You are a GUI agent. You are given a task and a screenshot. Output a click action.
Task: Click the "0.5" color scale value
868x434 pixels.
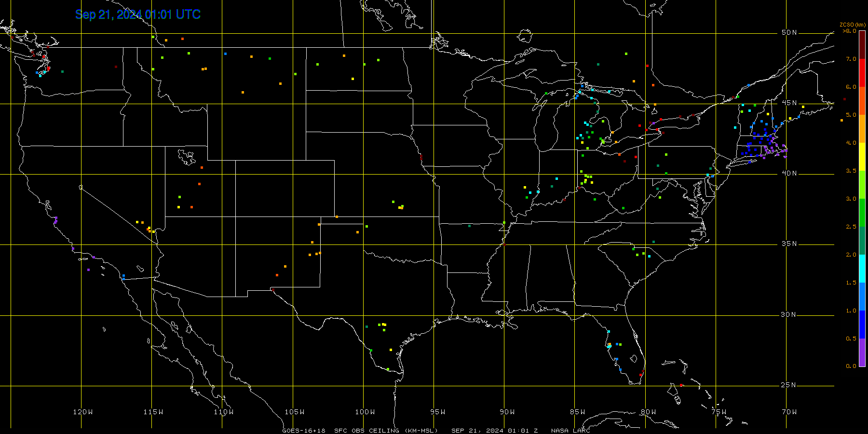coord(851,339)
